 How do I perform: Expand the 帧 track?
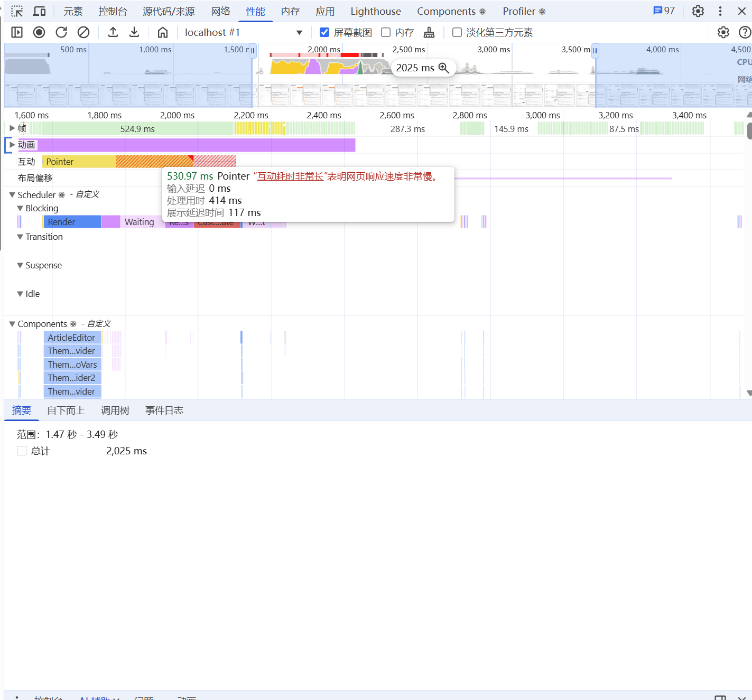click(x=12, y=128)
